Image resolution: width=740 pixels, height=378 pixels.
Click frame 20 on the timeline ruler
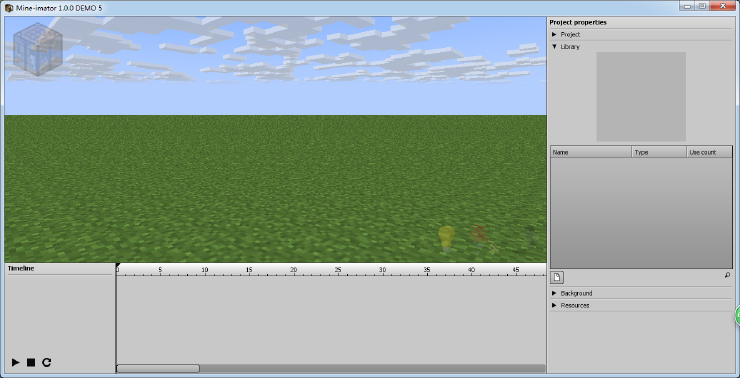click(x=294, y=270)
